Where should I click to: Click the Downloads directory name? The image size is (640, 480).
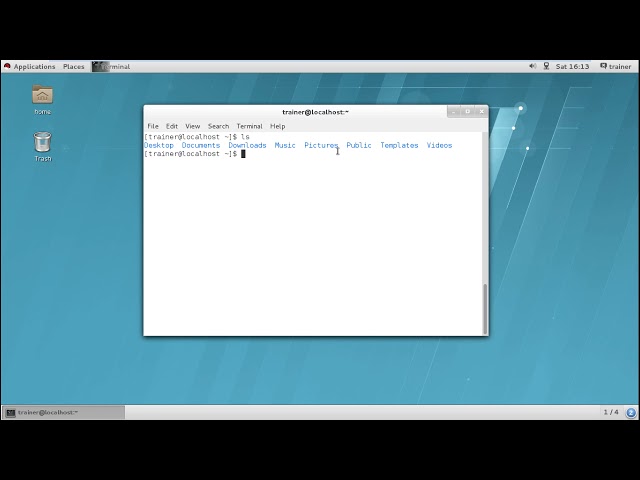247,145
